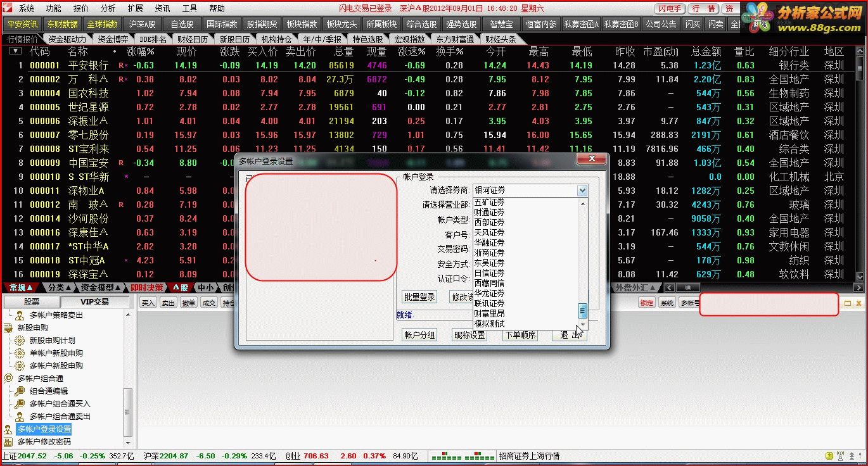
Task: Open the 帮助 menu
Action: [217, 8]
